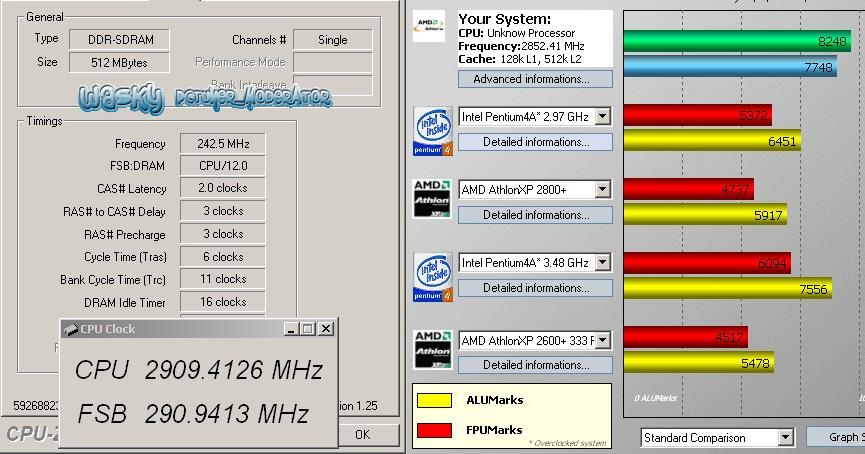This screenshot has height=454, width=865.
Task: Open Detailed informations for Pentium4A 3.48 GHz
Action: coord(535,287)
